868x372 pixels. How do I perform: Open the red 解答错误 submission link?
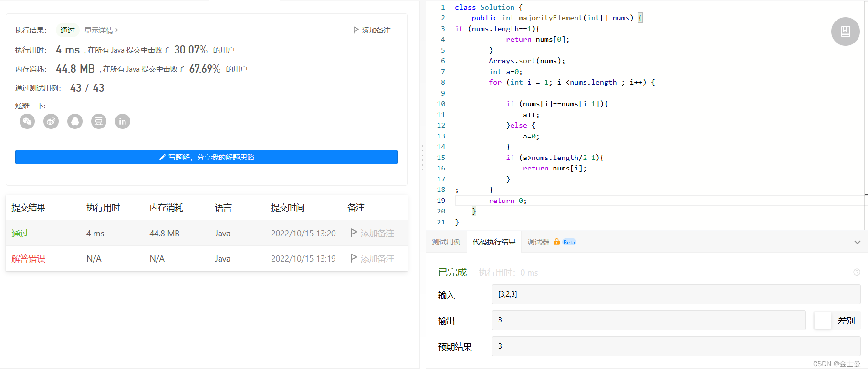point(29,258)
